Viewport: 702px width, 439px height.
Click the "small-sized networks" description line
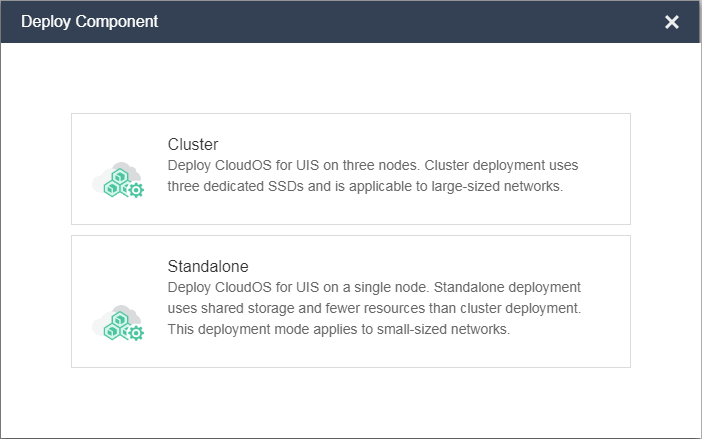(x=339, y=329)
